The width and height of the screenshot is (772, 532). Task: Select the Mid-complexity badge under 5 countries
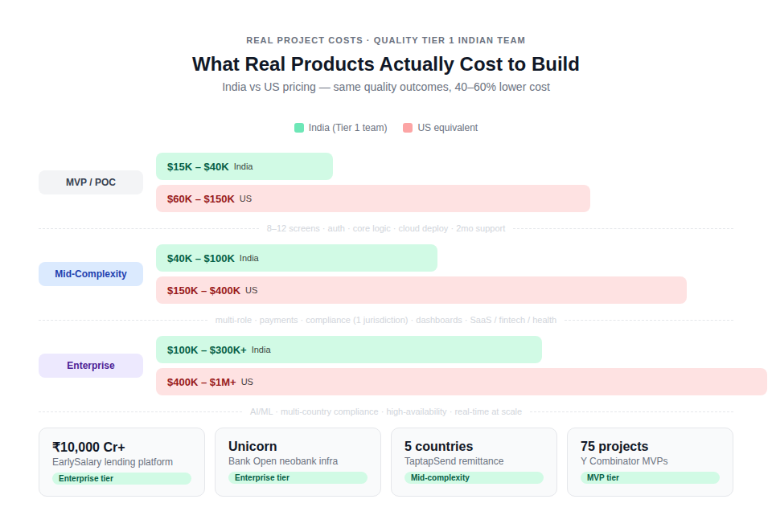(474, 477)
